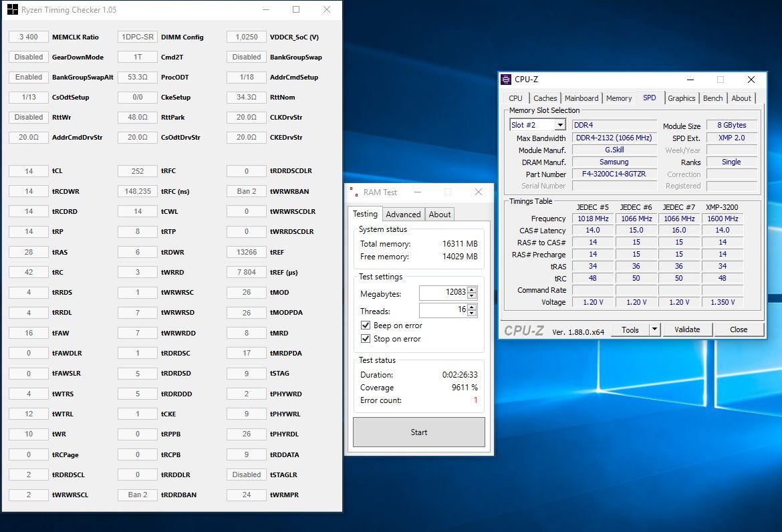Click the Coverage value 9611 %
The width and height of the screenshot is (782, 532).
[x=465, y=388]
